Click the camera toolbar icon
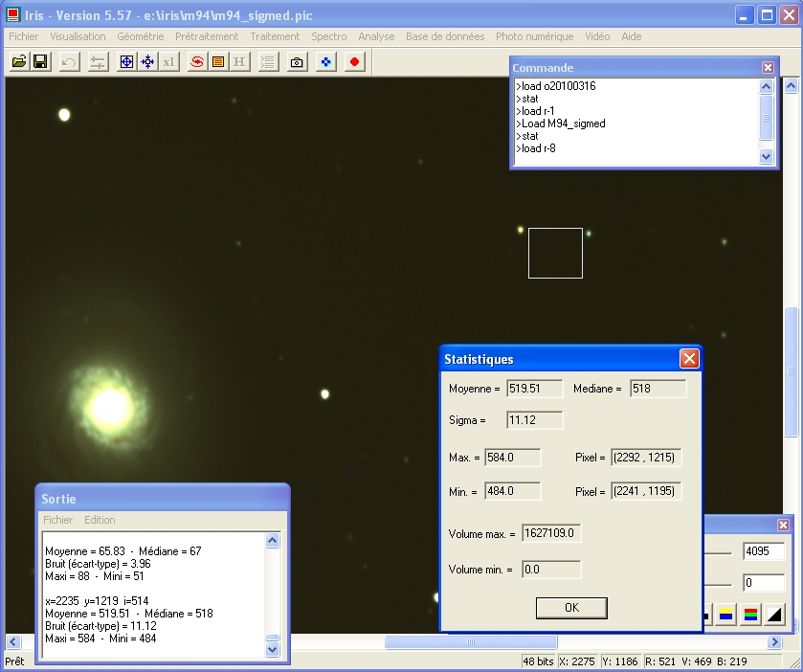803x672 pixels. pyautogui.click(x=297, y=62)
